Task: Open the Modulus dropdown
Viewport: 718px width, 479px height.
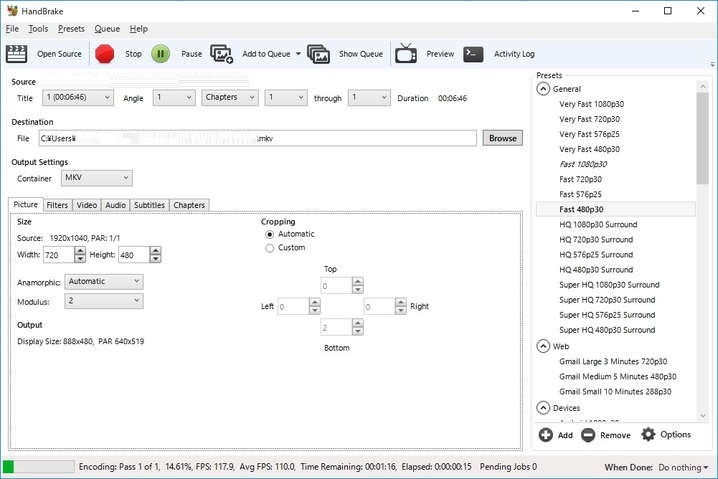Action: coord(104,301)
